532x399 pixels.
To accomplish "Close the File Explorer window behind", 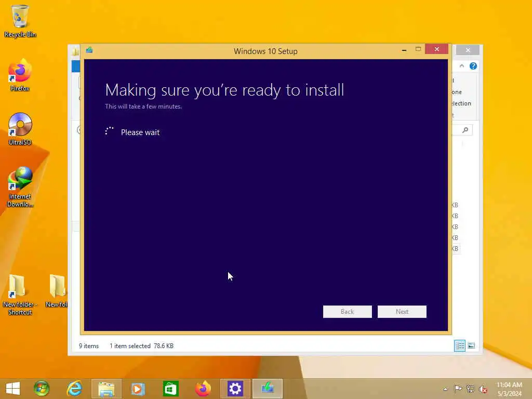I will point(468,50).
